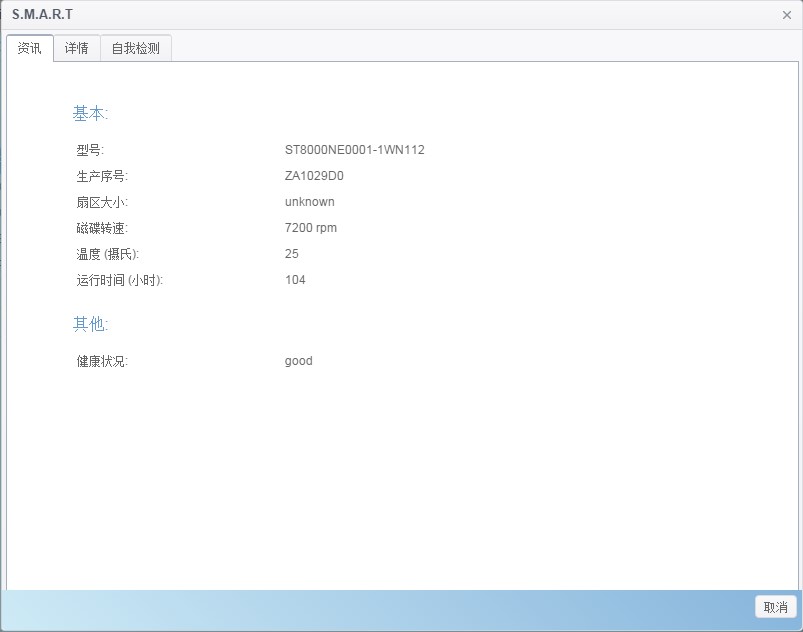Screen dimensions: 803x632
Task: Click the serial number ZA1029D0
Action: click(x=314, y=176)
